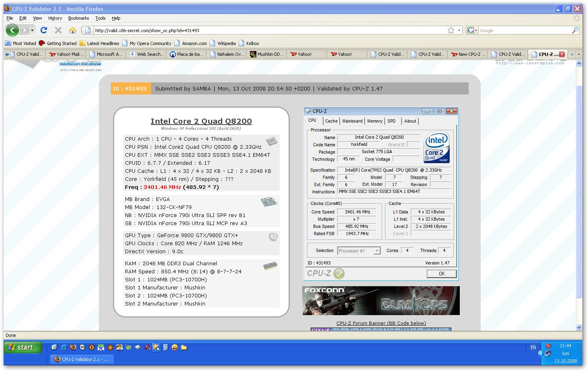Click the Forward navigation arrow
Screen dimensions: 588x371
25,30
